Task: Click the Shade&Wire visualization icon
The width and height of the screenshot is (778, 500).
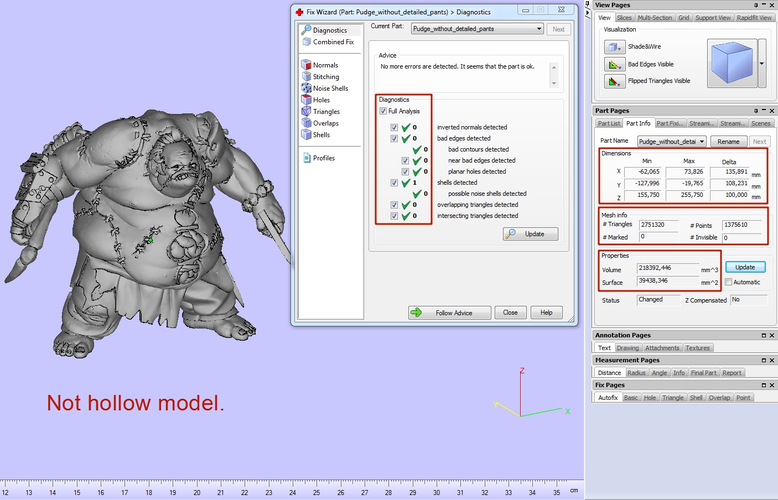Action: (614, 47)
